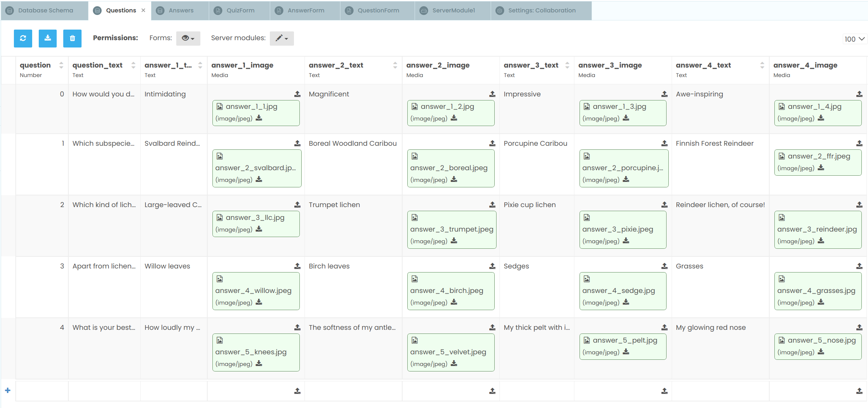
Task: Download the answer_3_llc.jpg file
Action: 259,229
